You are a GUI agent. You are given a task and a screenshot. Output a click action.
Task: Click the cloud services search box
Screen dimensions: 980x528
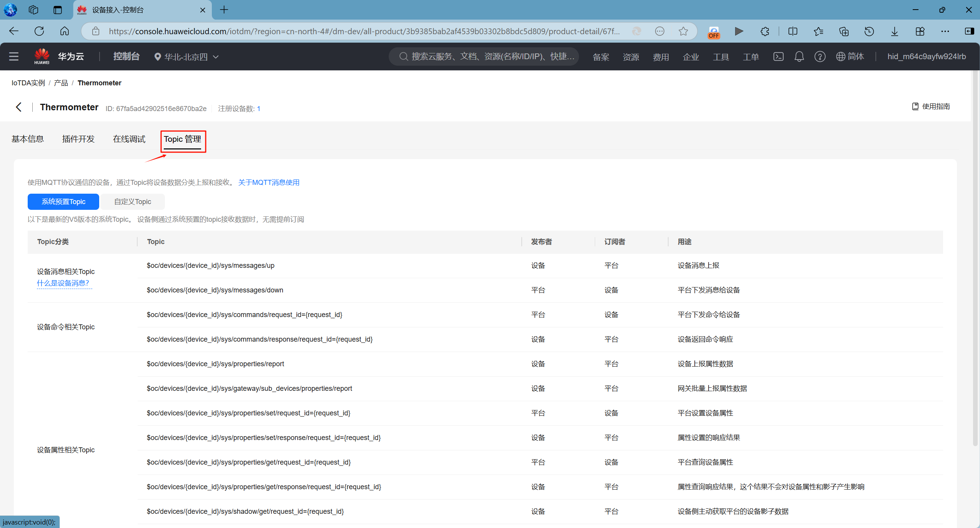pos(484,56)
